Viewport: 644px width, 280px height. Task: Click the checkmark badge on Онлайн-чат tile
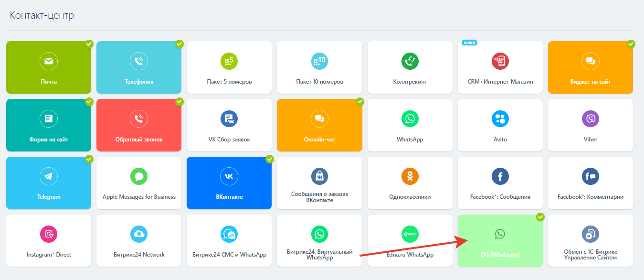pyautogui.click(x=360, y=102)
